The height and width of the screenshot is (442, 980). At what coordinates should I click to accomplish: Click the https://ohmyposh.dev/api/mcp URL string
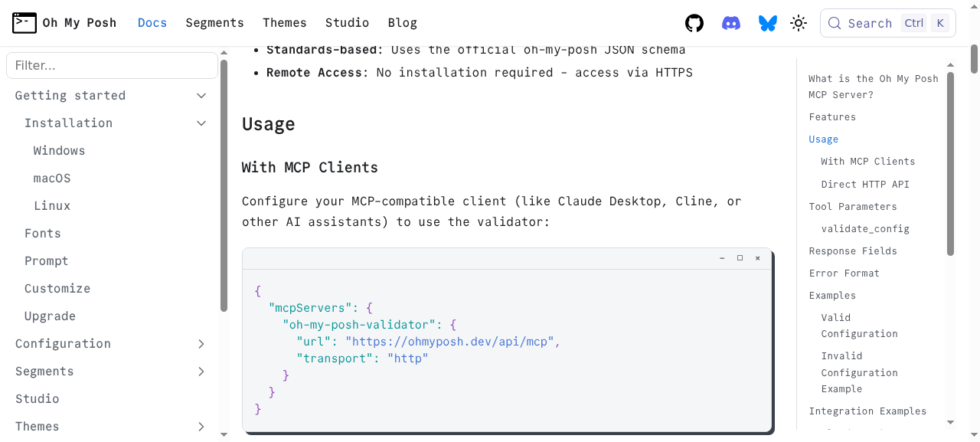[449, 342]
